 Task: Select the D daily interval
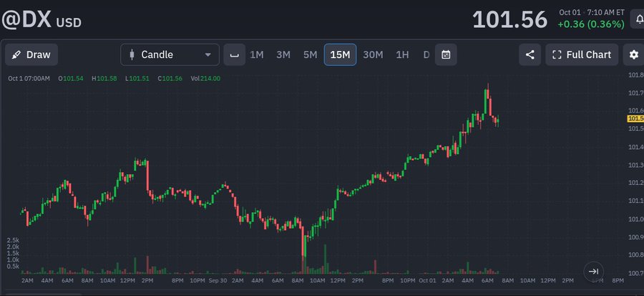point(426,54)
